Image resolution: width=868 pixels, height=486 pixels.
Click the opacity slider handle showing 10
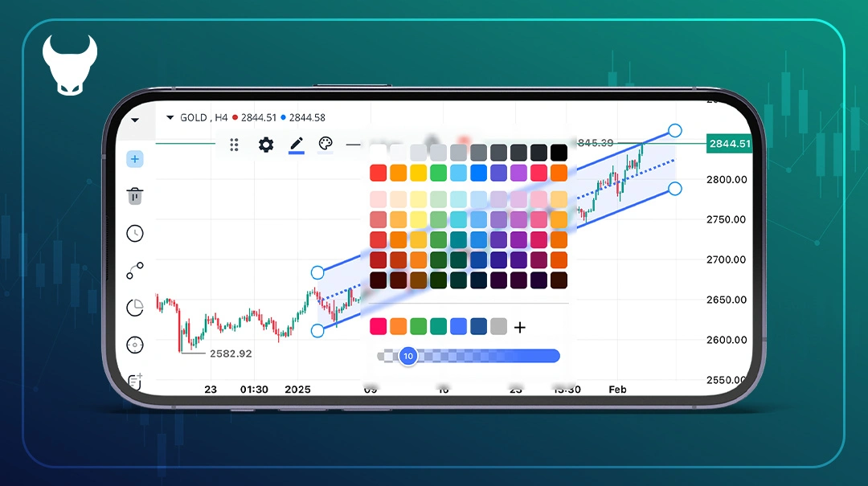(x=408, y=356)
